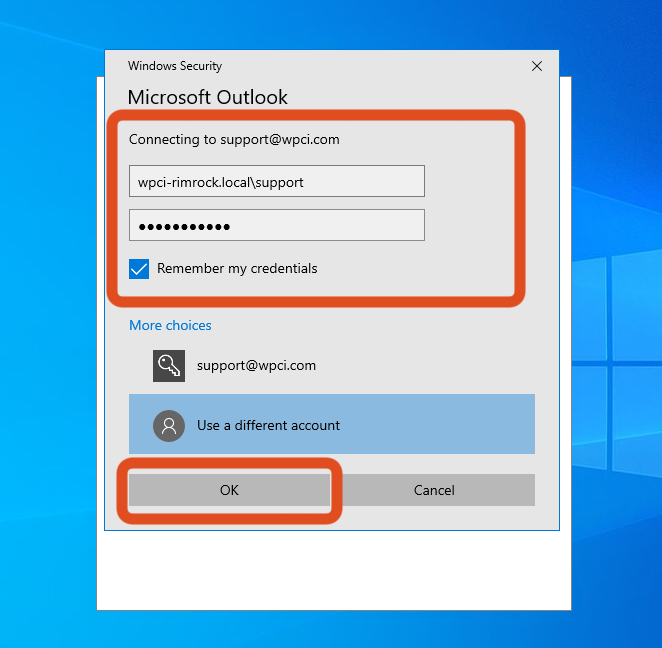Click the 'Microsoft Outlook' heading
This screenshot has width=662, height=648.
pos(208,97)
